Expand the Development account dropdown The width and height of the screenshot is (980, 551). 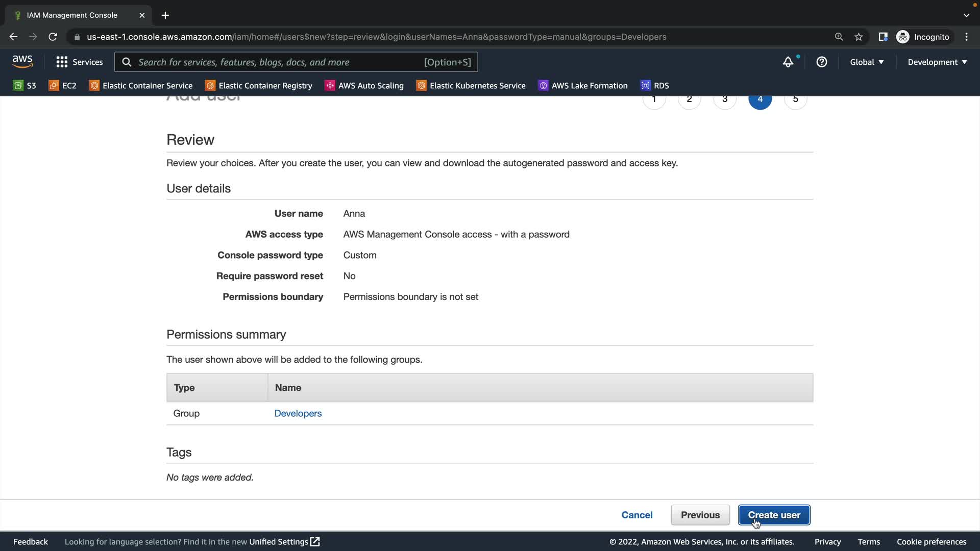937,62
